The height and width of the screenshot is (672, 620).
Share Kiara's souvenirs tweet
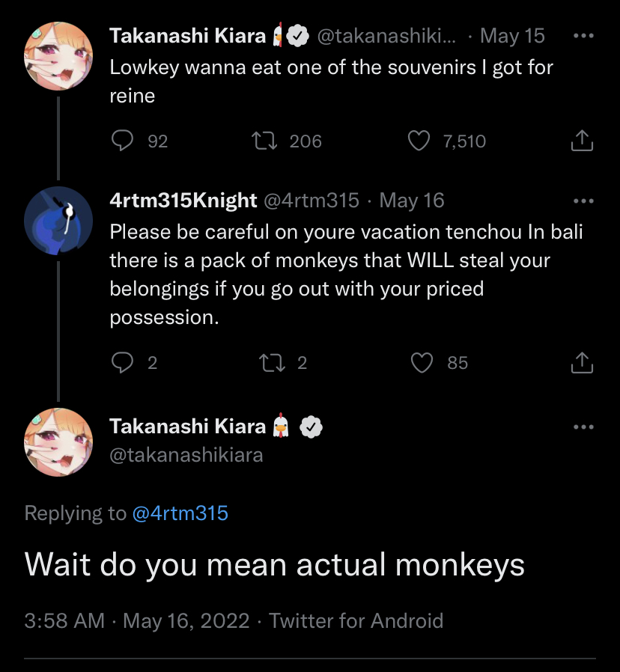pos(582,141)
